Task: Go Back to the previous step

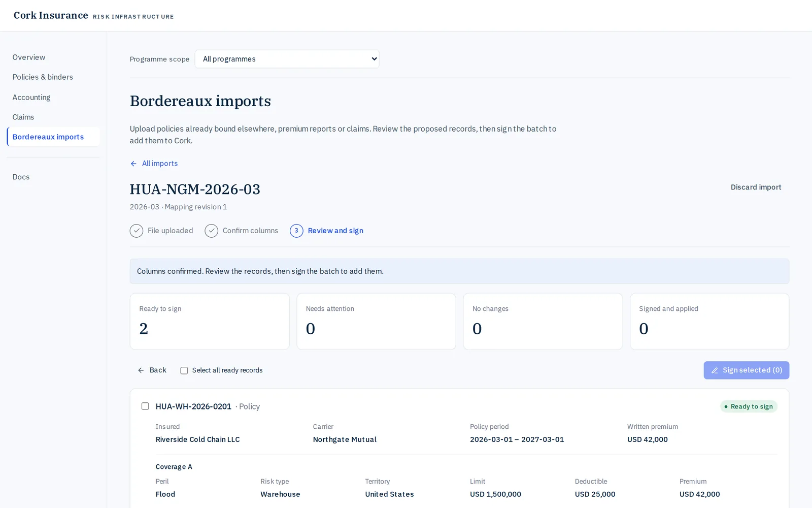Action: coord(152,370)
